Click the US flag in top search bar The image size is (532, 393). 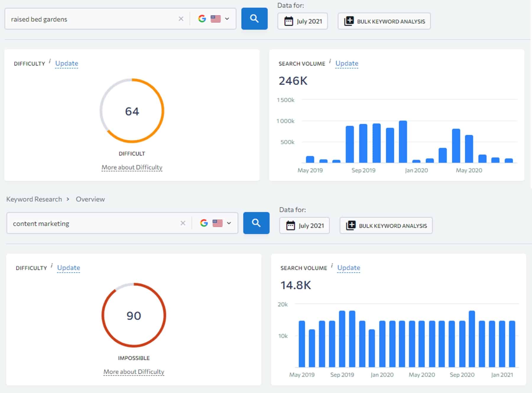(x=216, y=19)
